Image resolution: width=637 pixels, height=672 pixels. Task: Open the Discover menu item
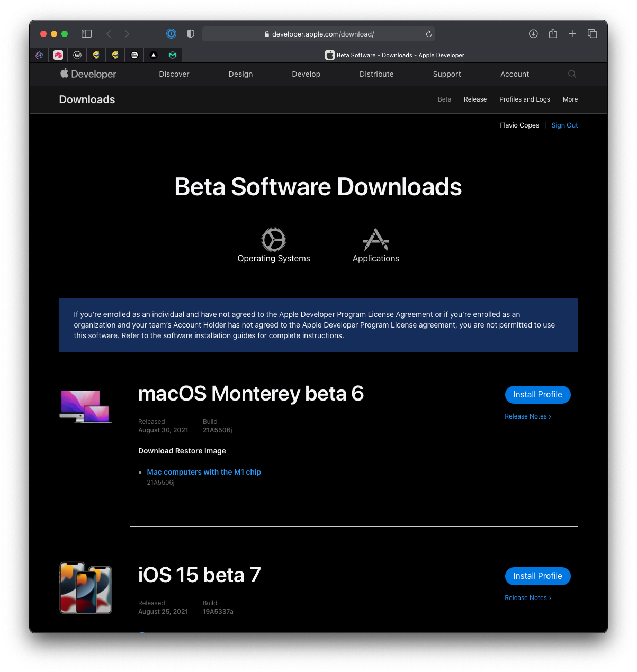coord(174,74)
